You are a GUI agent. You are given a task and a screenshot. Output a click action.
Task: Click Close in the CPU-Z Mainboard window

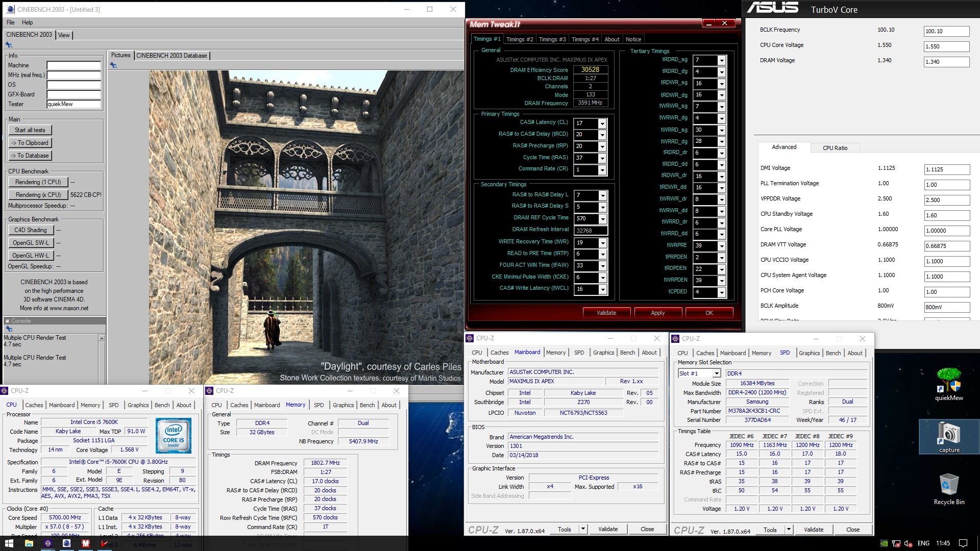coord(647,529)
